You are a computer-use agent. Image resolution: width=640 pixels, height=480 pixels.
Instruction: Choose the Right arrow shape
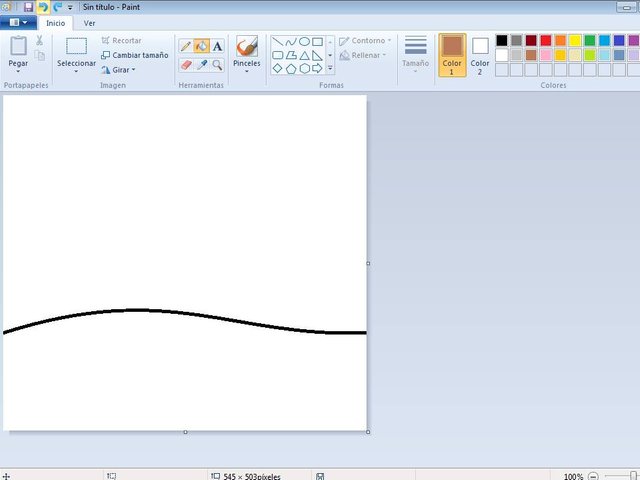pos(318,68)
